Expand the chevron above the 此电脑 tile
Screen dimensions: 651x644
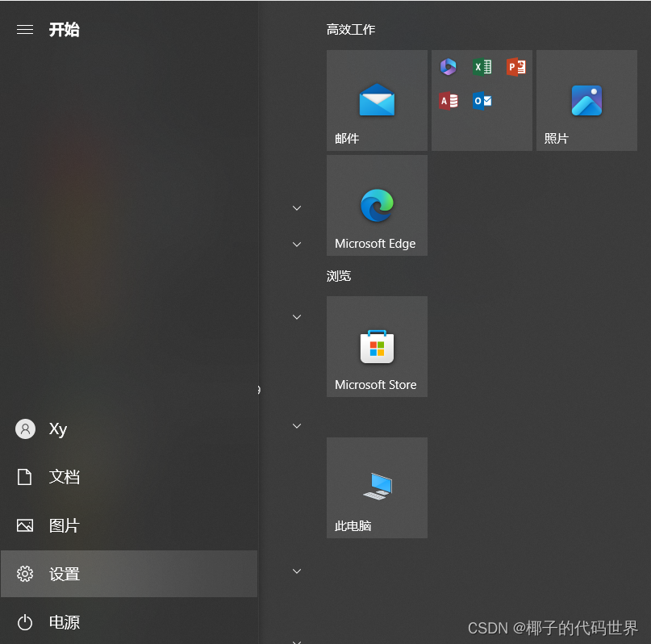point(297,426)
